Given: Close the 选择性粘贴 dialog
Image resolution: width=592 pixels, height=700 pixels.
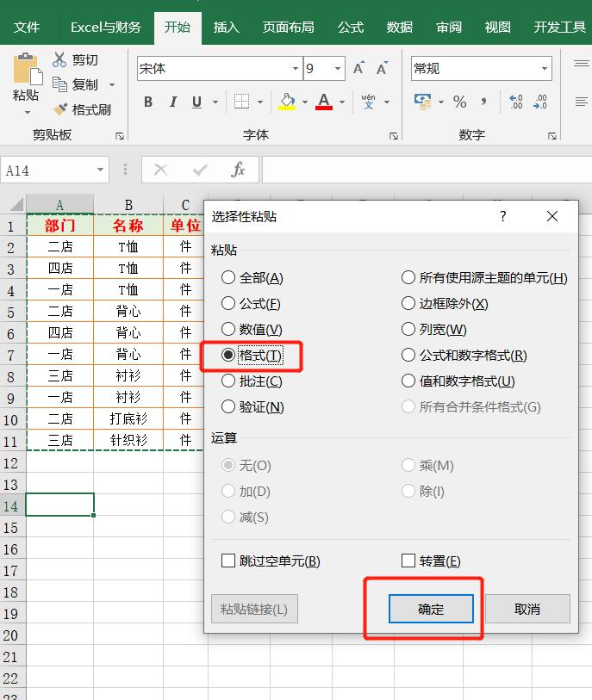Looking at the screenshot, I should pyautogui.click(x=552, y=216).
